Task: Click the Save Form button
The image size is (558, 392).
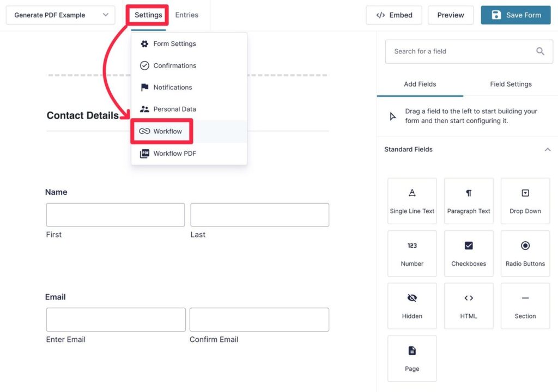Action: (515, 15)
